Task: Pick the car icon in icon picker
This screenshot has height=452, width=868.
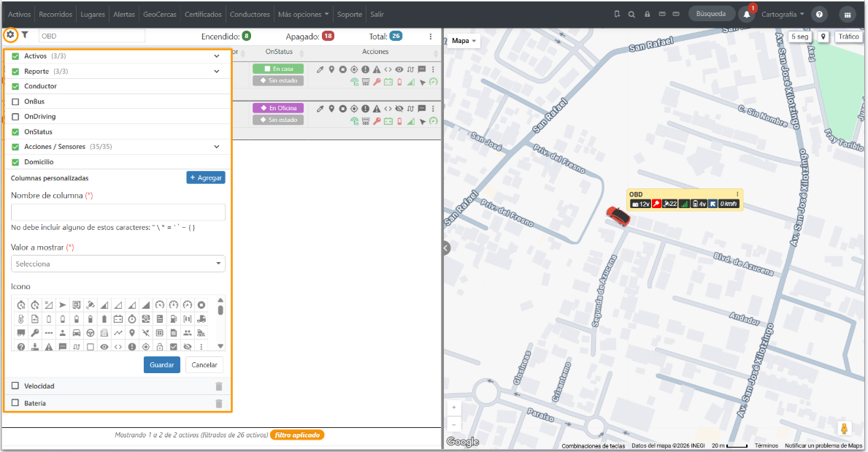Action: click(77, 332)
